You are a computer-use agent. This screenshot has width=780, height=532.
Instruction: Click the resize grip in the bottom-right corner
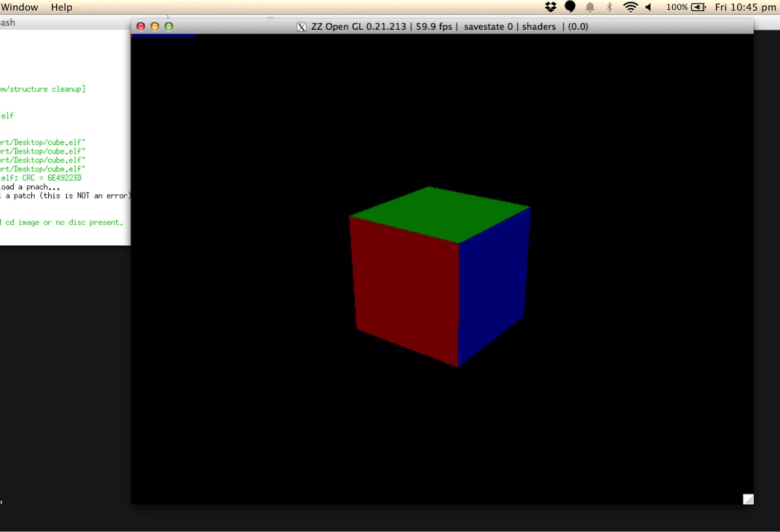(749, 499)
